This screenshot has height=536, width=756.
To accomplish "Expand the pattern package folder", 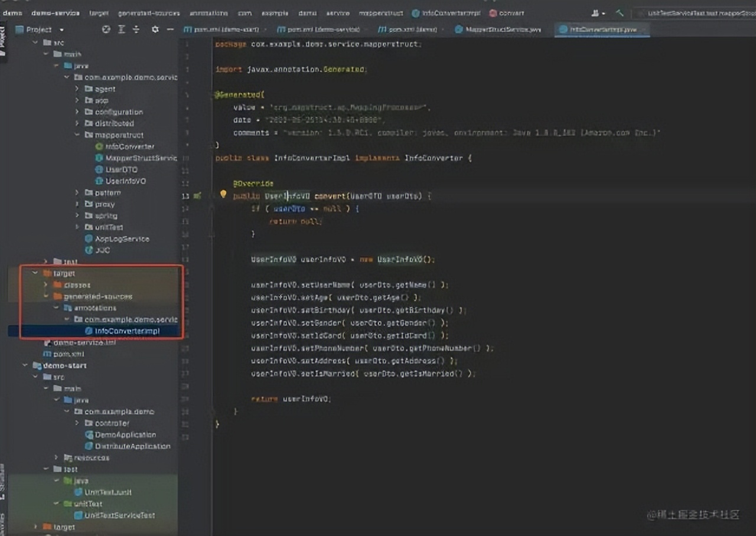I will tap(77, 193).
